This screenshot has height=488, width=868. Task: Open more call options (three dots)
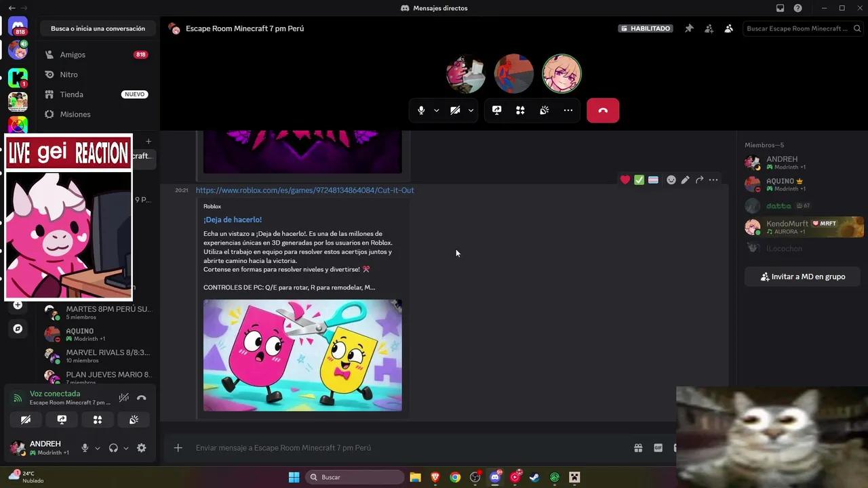tap(568, 110)
